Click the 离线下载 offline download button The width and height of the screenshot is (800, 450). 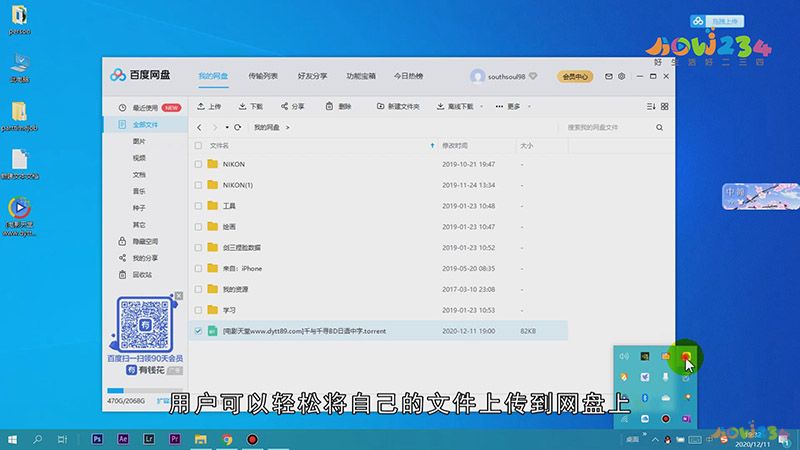(x=455, y=106)
